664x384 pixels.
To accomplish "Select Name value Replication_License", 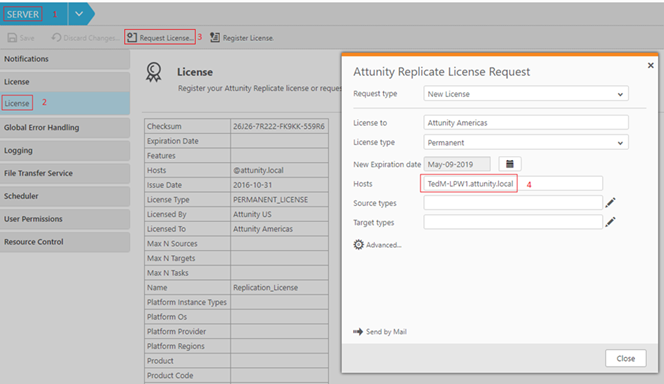I will 266,287.
